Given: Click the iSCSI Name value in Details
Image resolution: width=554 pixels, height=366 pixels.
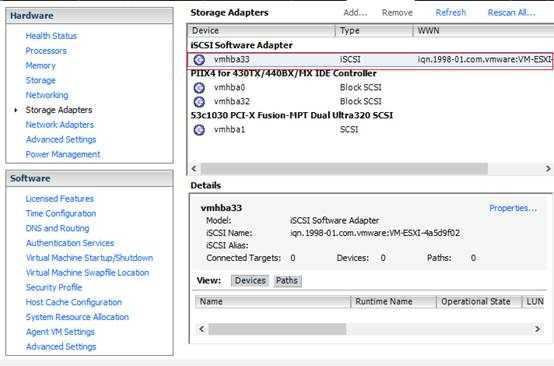Looking at the screenshot, I should (x=375, y=233).
